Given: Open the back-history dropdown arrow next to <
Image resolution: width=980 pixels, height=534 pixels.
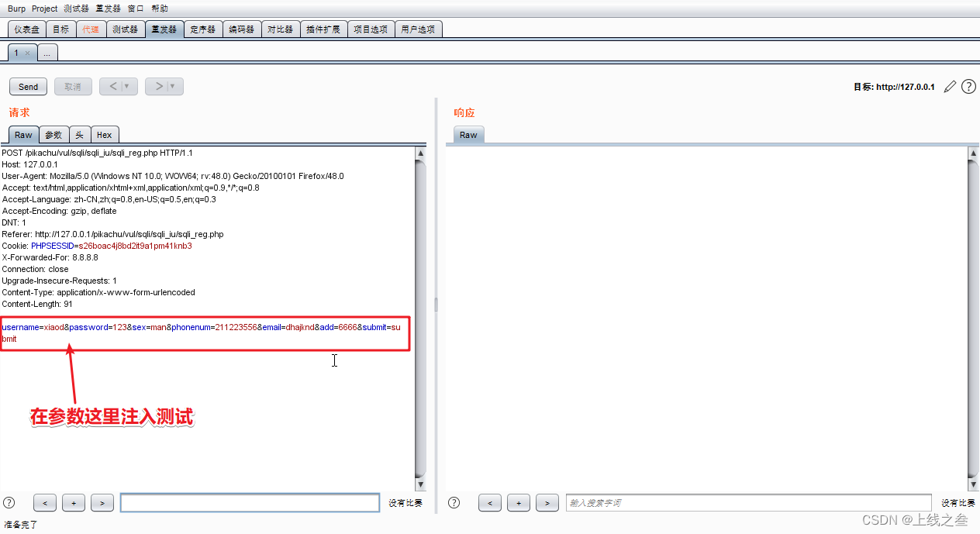Looking at the screenshot, I should pos(127,86).
